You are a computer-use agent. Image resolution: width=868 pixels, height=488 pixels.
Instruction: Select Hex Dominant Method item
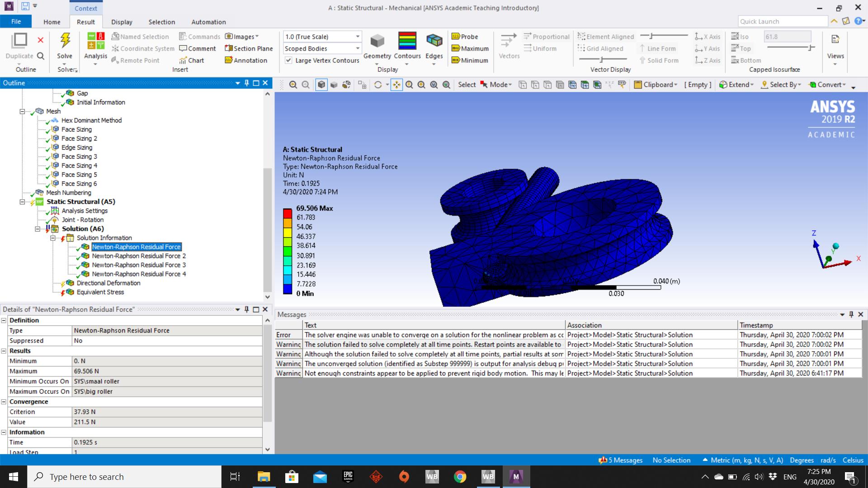click(x=91, y=121)
